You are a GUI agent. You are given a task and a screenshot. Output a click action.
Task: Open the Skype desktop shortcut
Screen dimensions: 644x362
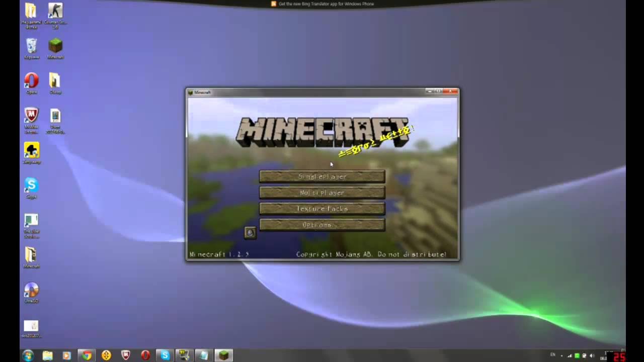(x=31, y=188)
